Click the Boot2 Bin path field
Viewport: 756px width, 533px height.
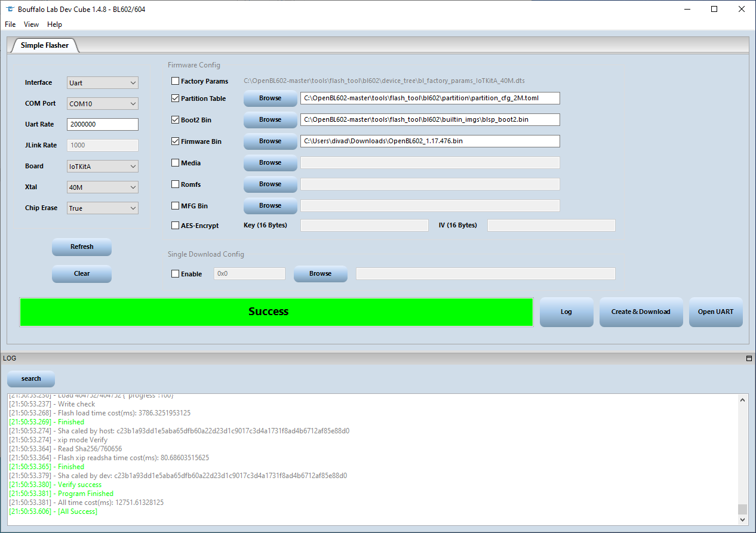click(x=430, y=120)
